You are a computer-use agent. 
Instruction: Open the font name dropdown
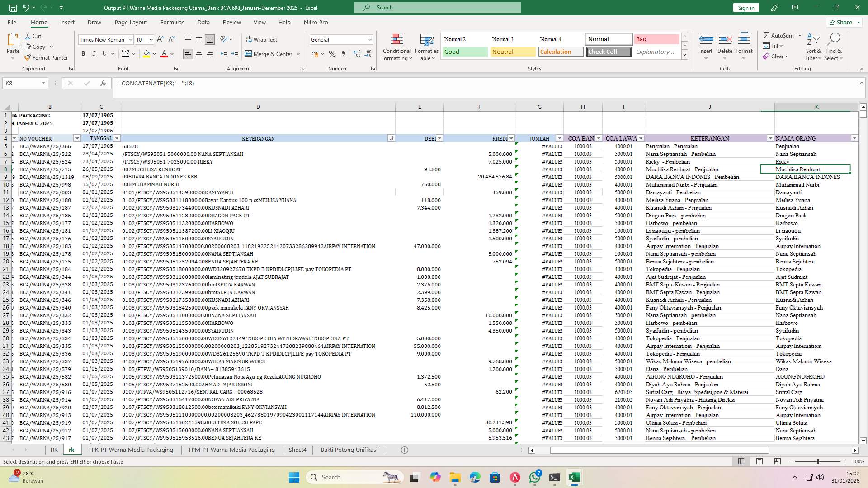127,39
